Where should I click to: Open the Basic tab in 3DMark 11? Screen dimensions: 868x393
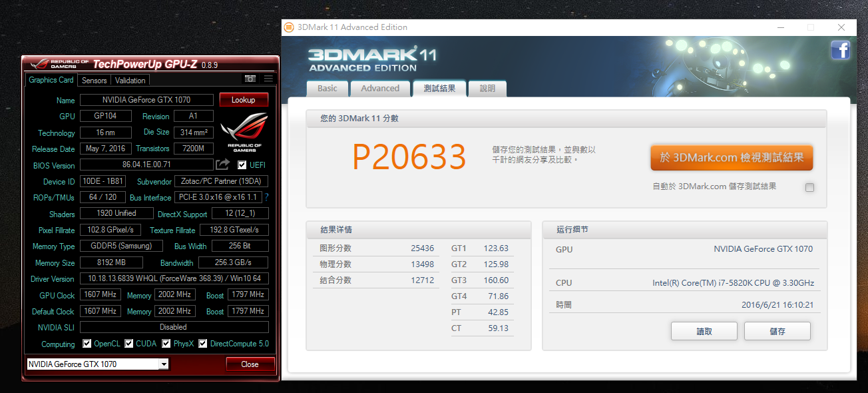pos(327,89)
